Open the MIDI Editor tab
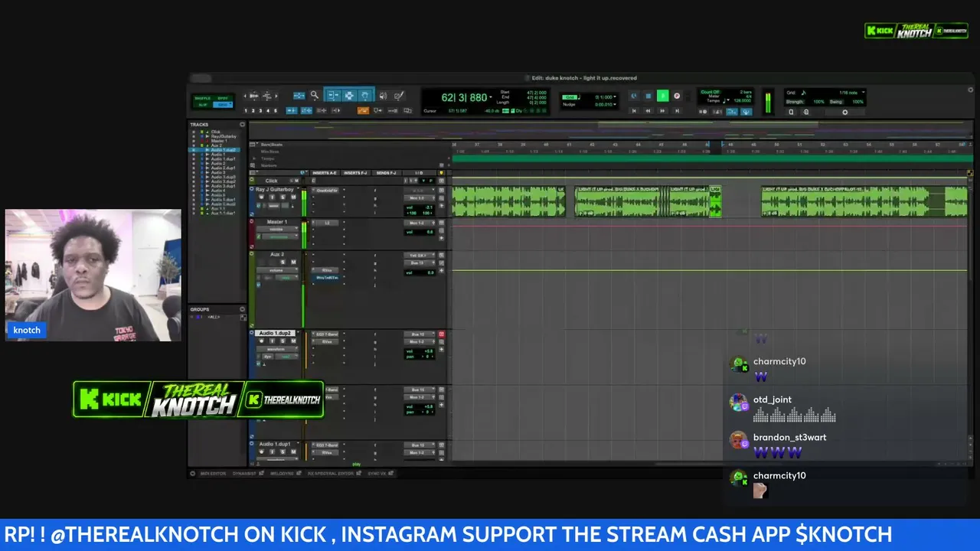 point(214,474)
